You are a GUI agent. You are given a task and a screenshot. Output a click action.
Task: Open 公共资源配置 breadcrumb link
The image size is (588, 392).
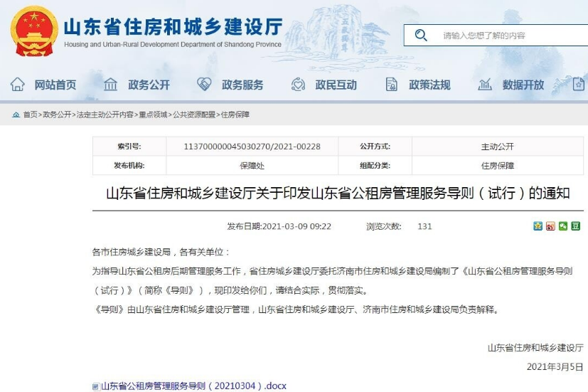click(x=194, y=115)
